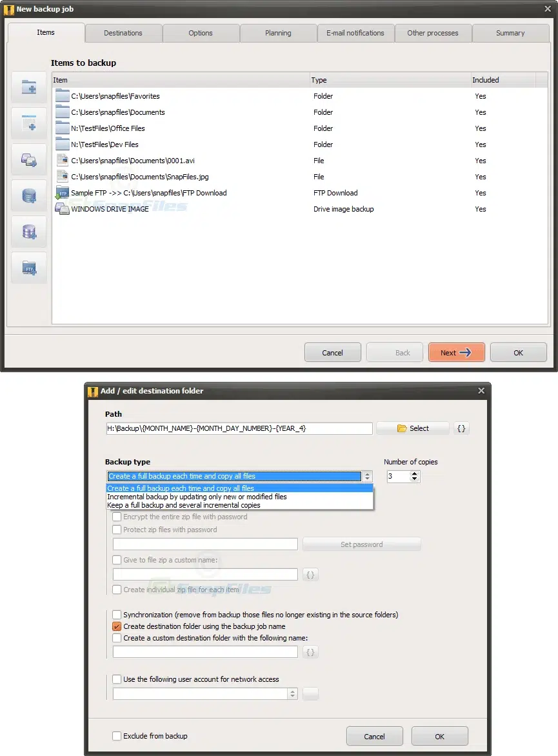Switch to the Destinations tab
This screenshot has width=558, height=756.
[123, 33]
